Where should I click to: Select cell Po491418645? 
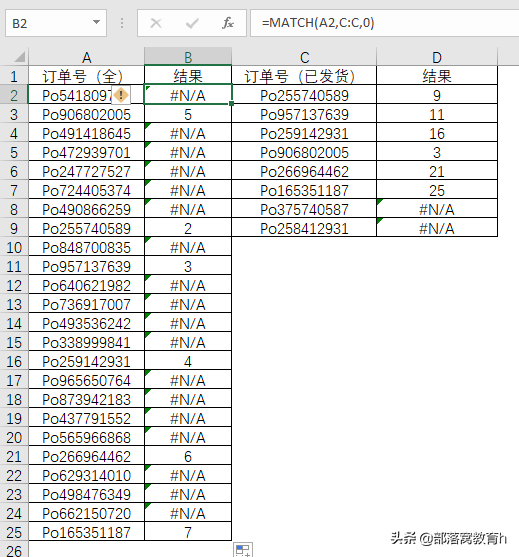[x=86, y=133]
